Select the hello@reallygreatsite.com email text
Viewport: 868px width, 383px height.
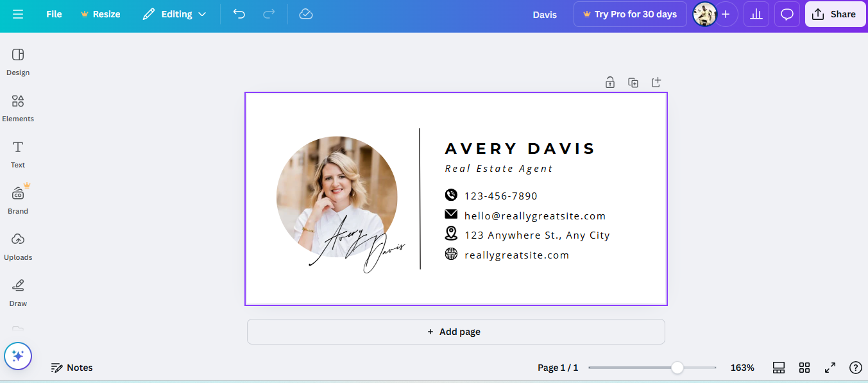pyautogui.click(x=535, y=216)
